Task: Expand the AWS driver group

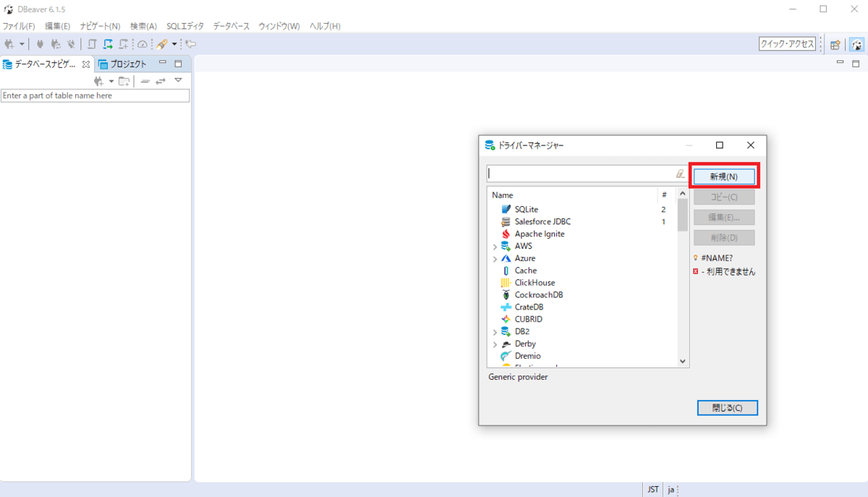Action: click(495, 247)
